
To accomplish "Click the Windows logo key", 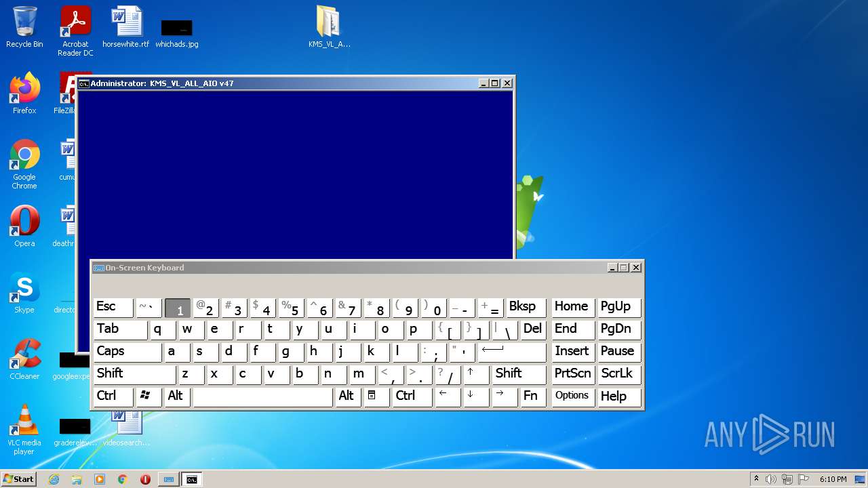I will pos(149,397).
